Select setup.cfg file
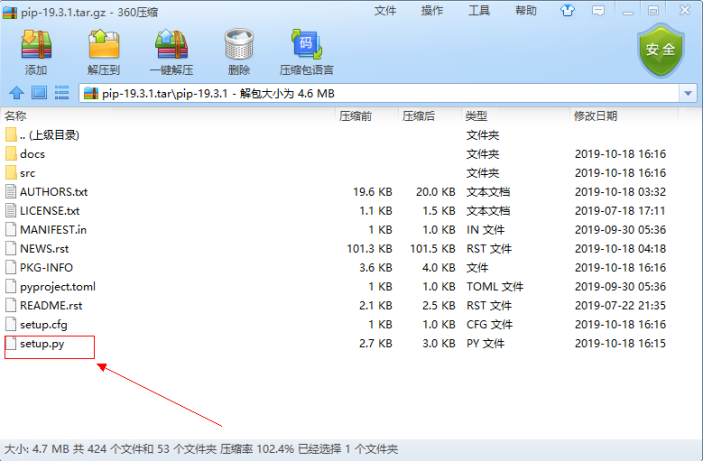The width and height of the screenshot is (703, 462). point(341,324)
